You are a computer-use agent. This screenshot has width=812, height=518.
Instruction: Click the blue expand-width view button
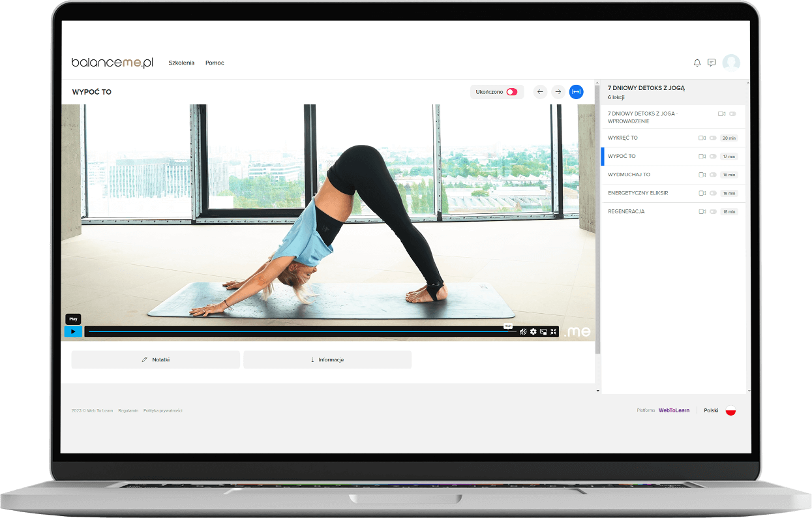[576, 92]
